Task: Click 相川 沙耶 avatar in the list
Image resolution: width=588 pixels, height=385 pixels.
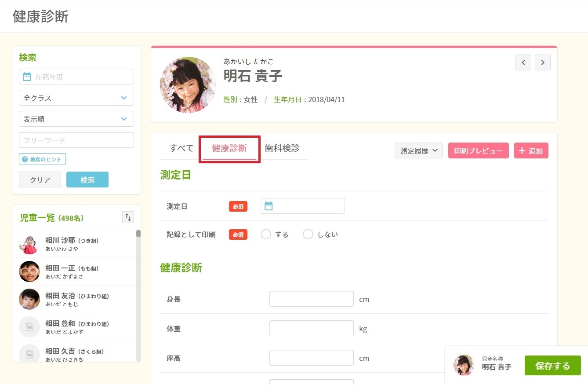Action: click(29, 244)
